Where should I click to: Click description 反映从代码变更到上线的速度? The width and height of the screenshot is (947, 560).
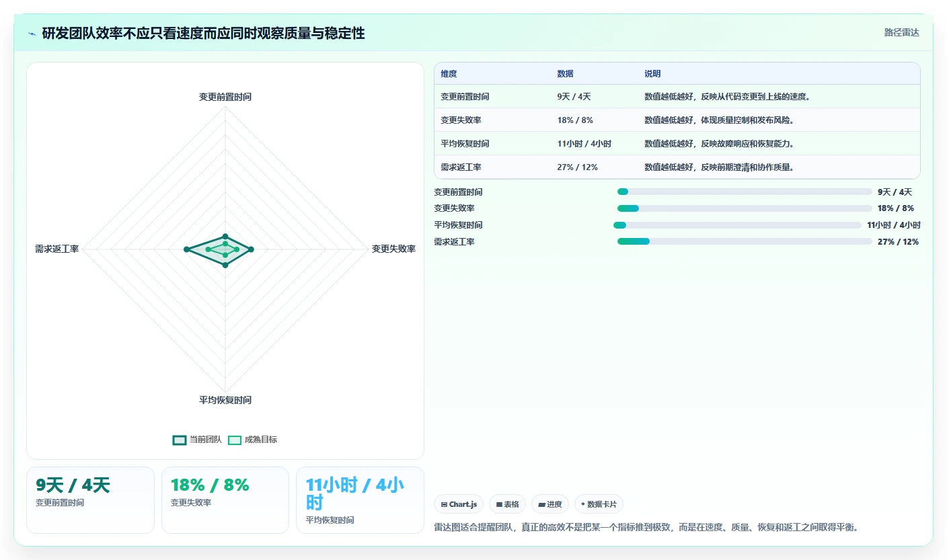pyautogui.click(x=756, y=97)
